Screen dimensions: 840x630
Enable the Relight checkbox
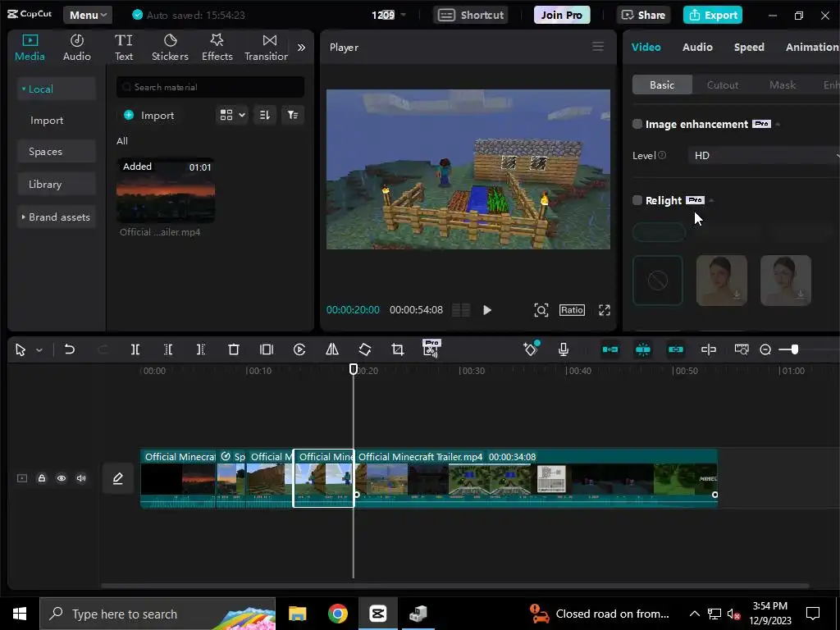coord(637,200)
